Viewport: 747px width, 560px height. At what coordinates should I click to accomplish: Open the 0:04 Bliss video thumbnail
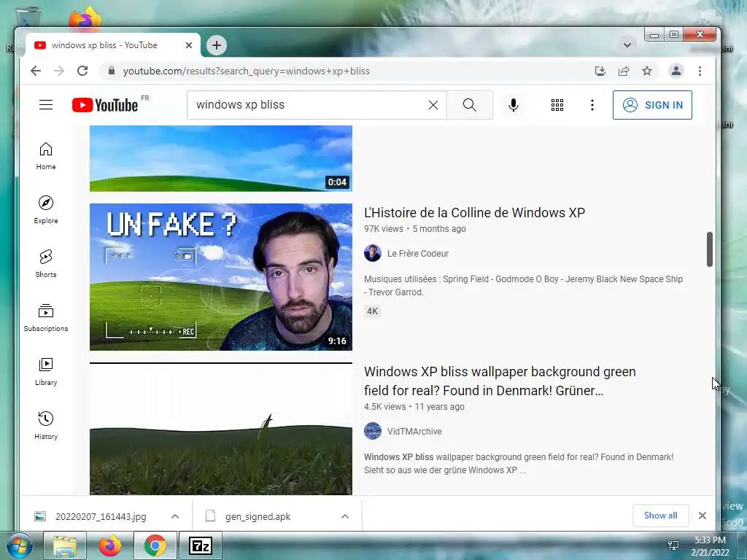click(221, 158)
